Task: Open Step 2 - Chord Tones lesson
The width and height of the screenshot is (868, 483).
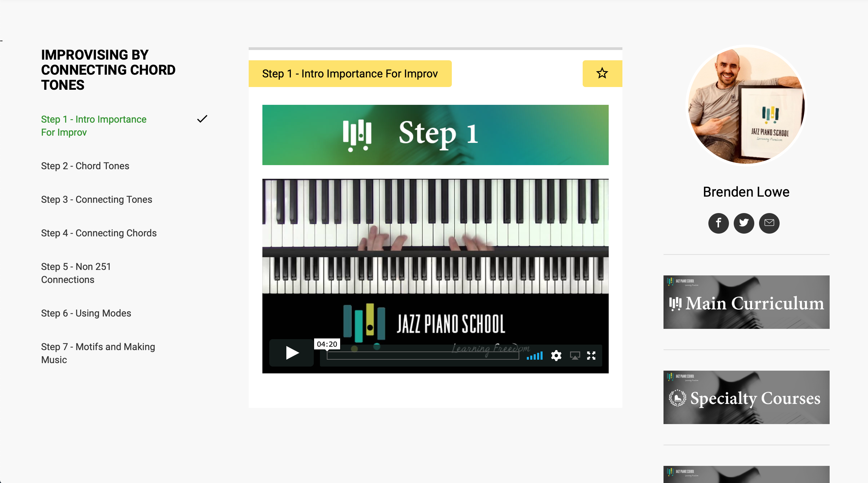Action: pos(85,166)
